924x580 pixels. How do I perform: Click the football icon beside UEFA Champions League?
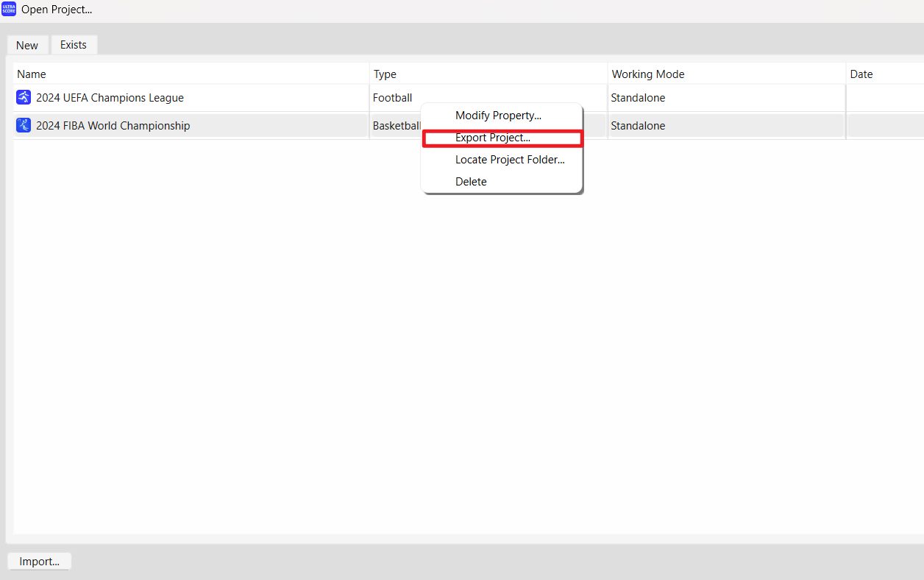24,98
